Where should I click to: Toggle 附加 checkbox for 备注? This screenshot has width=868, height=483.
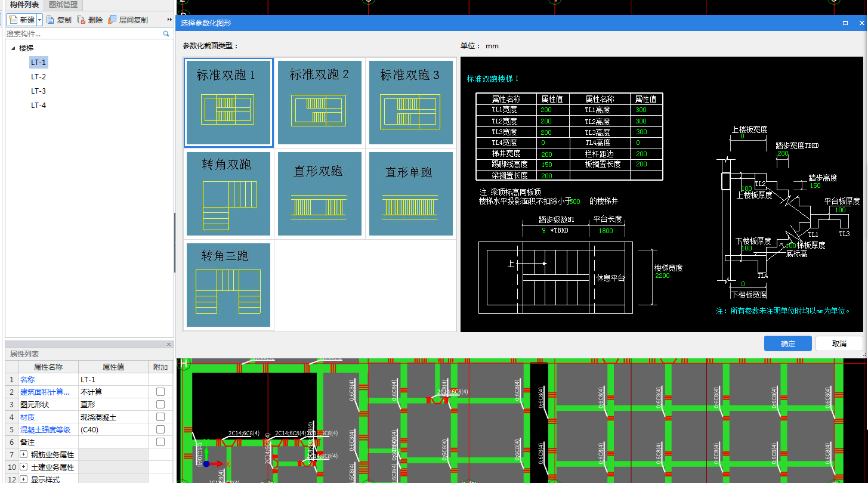160,442
